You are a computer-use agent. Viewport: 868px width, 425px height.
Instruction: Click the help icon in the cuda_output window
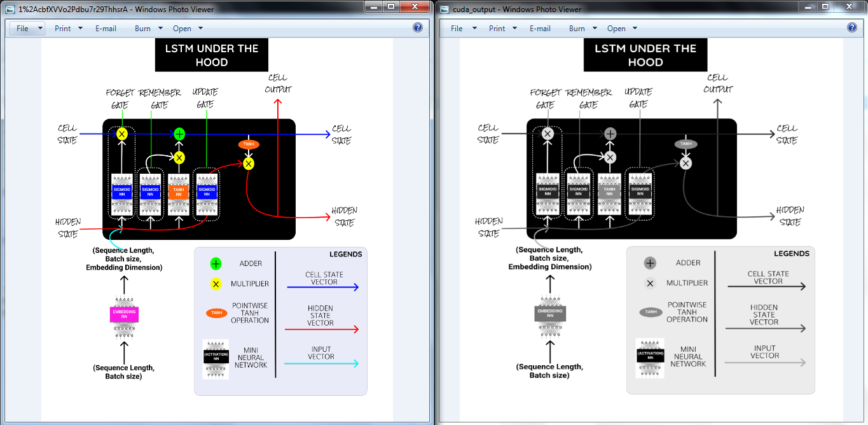pyautogui.click(x=852, y=27)
